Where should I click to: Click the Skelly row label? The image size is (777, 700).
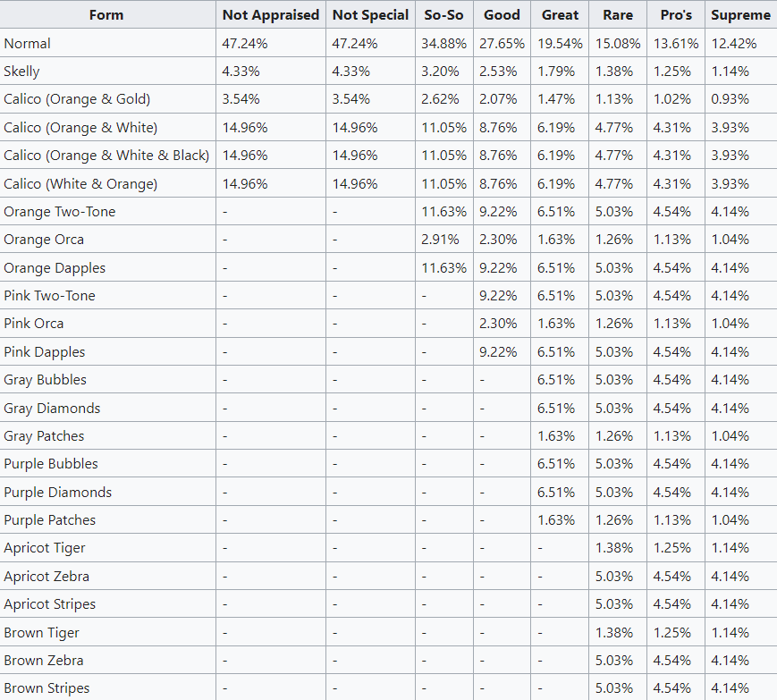tap(21, 72)
